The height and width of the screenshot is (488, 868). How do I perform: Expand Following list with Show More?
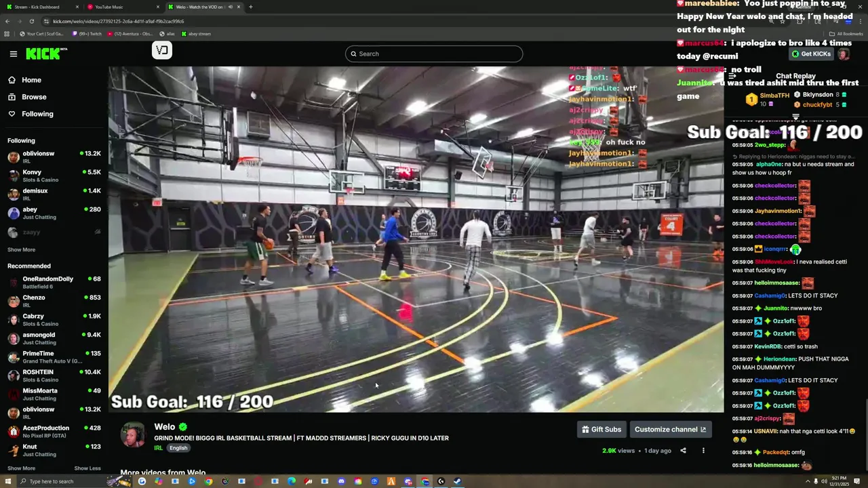pos(21,249)
